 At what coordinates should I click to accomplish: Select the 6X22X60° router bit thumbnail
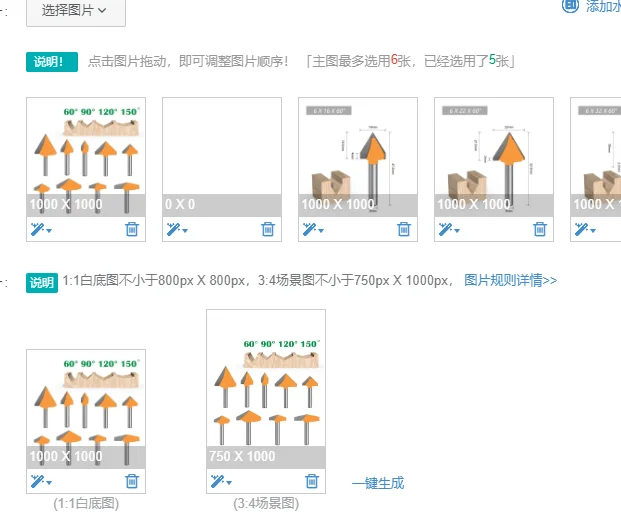tap(494, 157)
